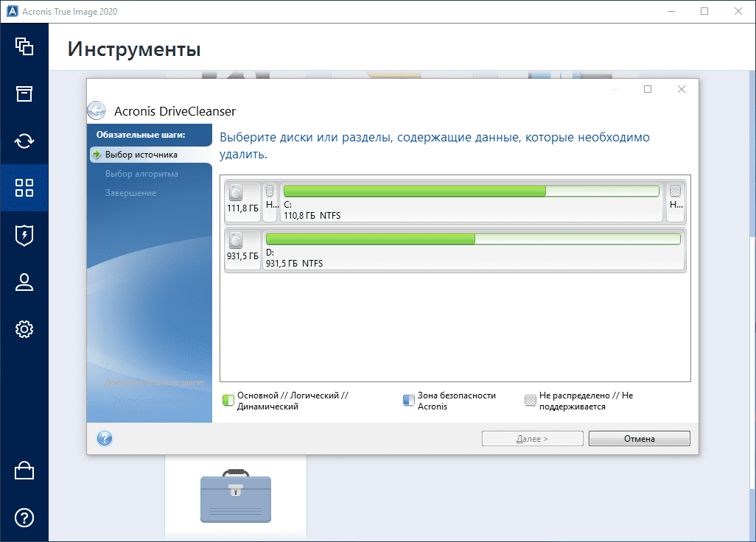
Task: Select unallocated space at disk end
Action: click(675, 202)
